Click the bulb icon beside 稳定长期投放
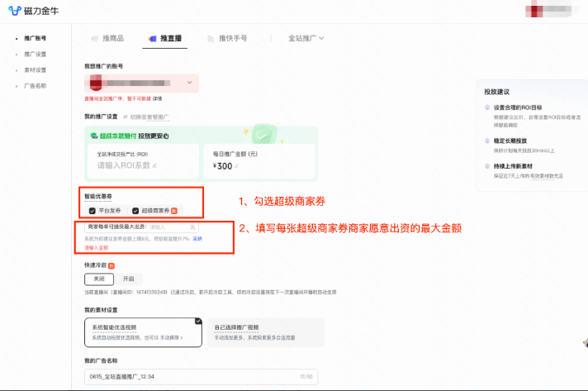588x391 pixels. coord(487,141)
